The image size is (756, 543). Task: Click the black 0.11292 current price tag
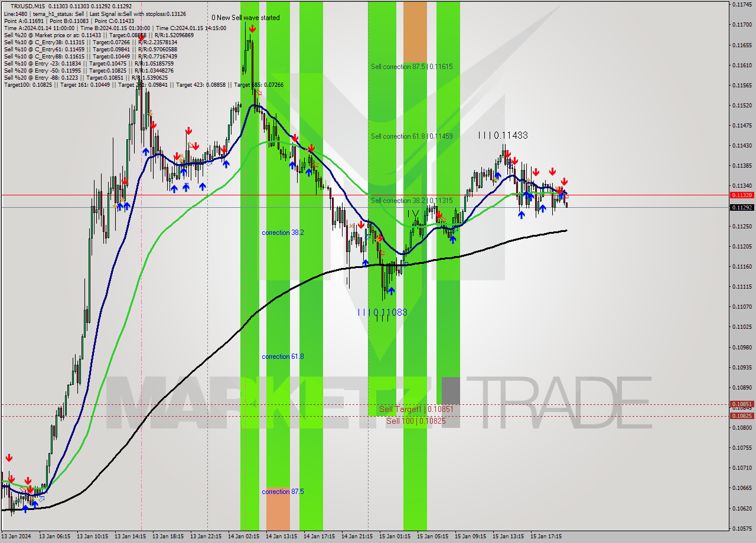742,207
